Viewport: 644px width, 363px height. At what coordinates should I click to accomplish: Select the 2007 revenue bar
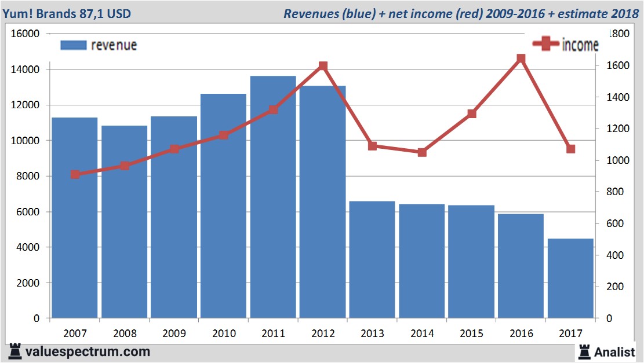(x=75, y=218)
